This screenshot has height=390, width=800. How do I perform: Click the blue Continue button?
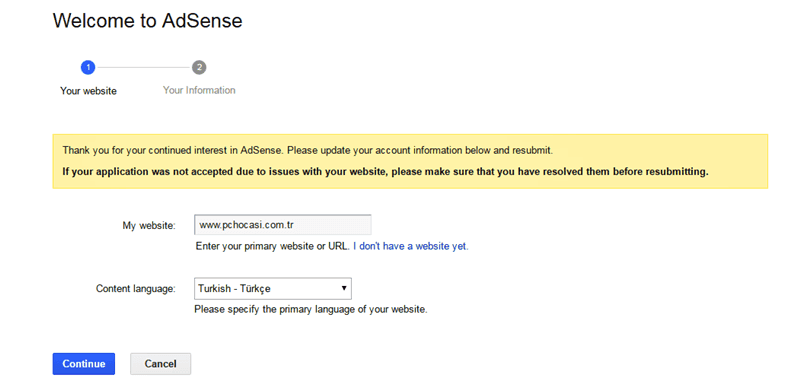pyautogui.click(x=84, y=364)
